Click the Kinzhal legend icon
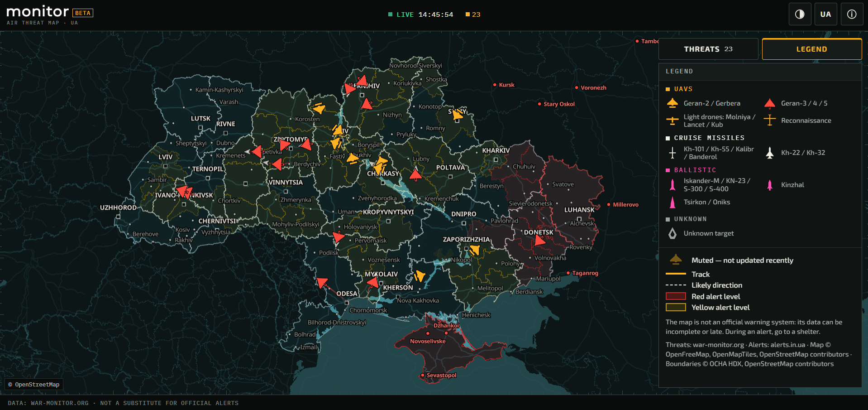Screen dimensions: 868x410 click(x=770, y=185)
